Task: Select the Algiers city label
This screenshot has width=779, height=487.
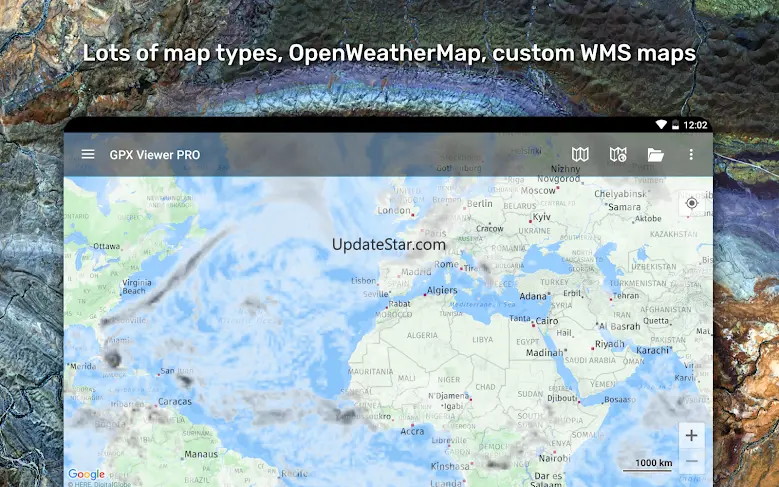Action: pyautogui.click(x=442, y=290)
